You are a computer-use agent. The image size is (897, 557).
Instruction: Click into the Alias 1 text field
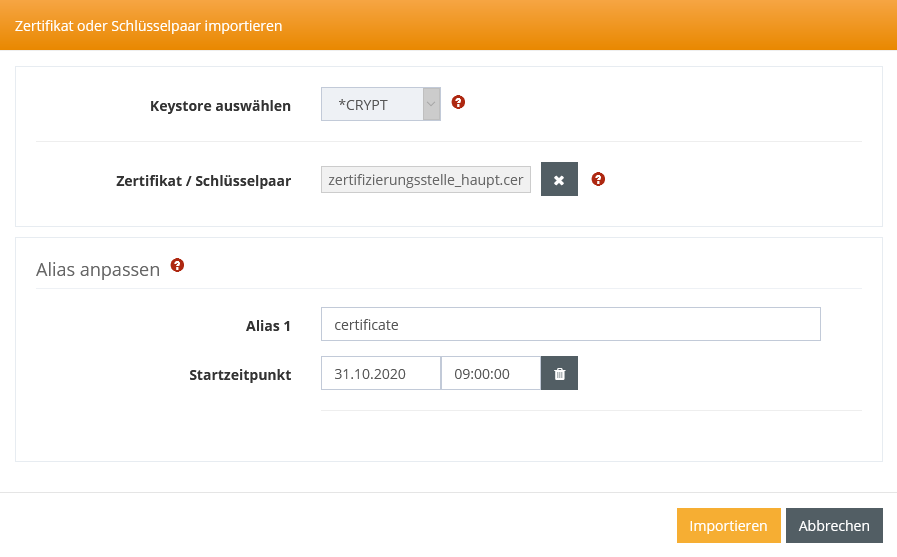click(570, 324)
